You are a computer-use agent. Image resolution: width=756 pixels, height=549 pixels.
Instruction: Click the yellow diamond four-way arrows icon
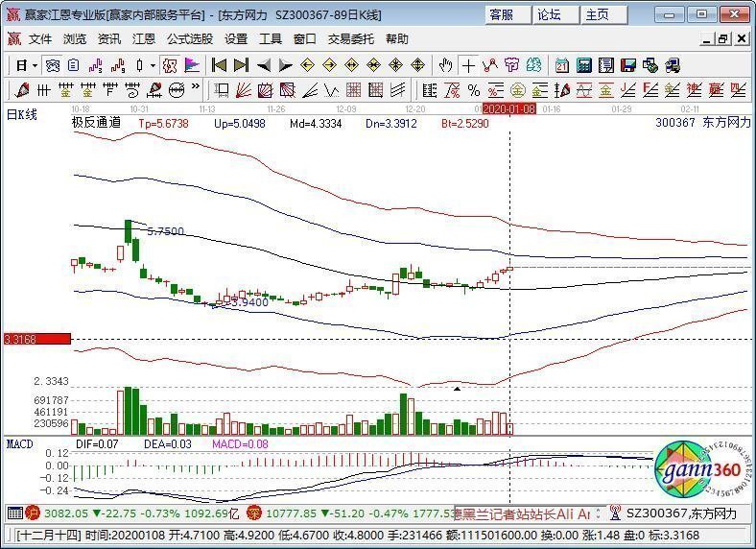point(417,65)
